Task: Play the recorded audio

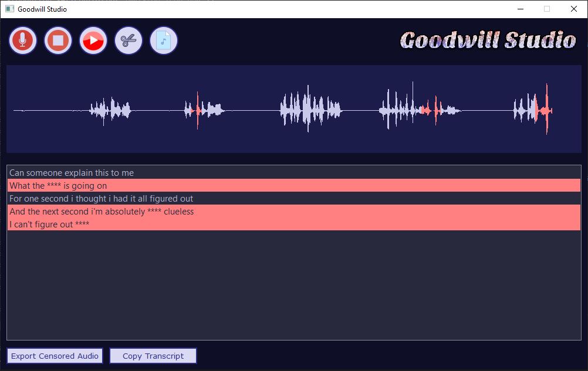Action: point(93,40)
